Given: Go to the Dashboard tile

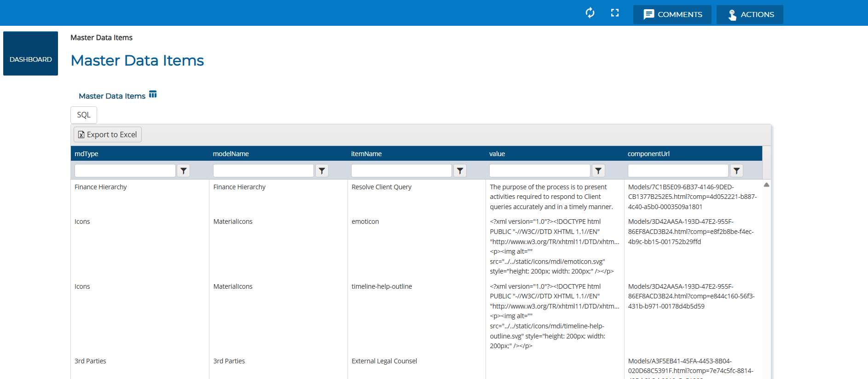Looking at the screenshot, I should [x=30, y=53].
